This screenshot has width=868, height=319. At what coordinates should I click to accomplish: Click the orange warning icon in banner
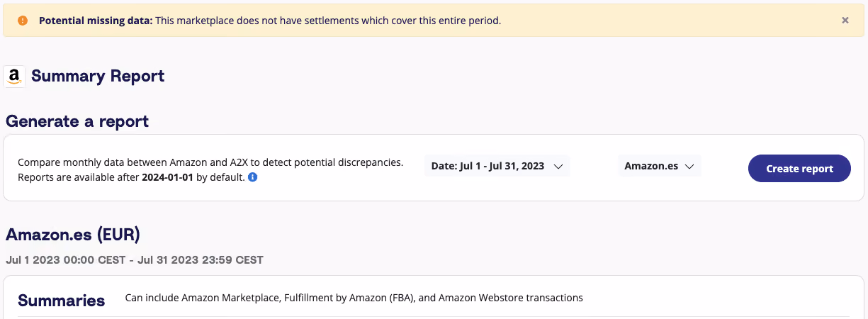23,21
